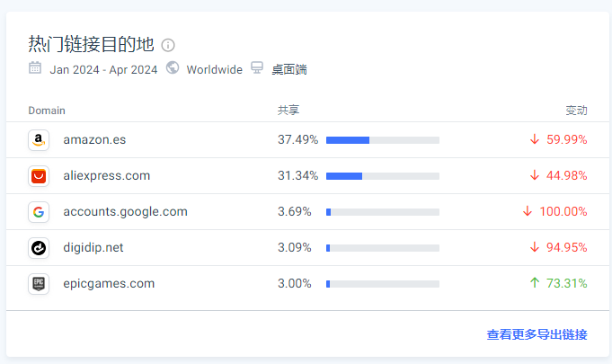The height and width of the screenshot is (364, 612).
Task: Click 查看更多导出链接 to see more links
Action: point(537,334)
